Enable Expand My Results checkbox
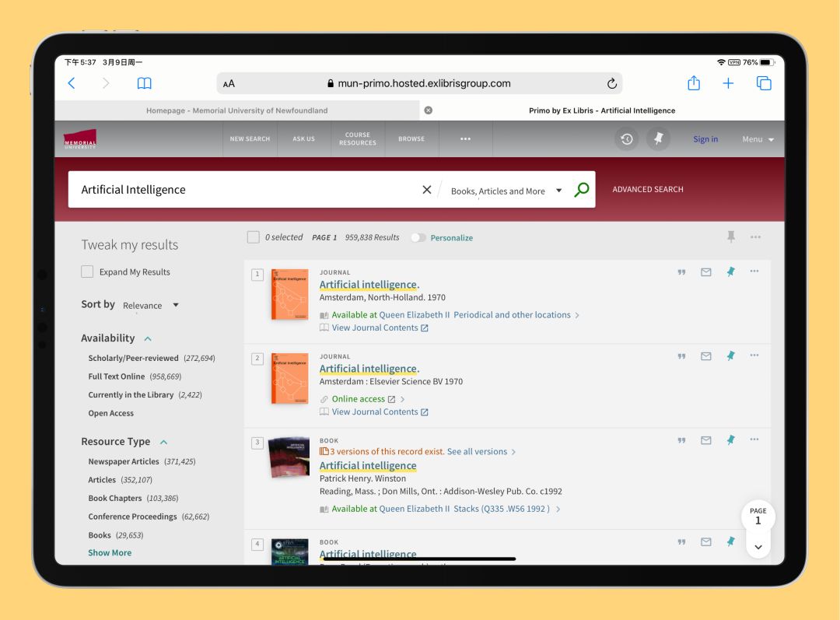840x620 pixels. [87, 271]
